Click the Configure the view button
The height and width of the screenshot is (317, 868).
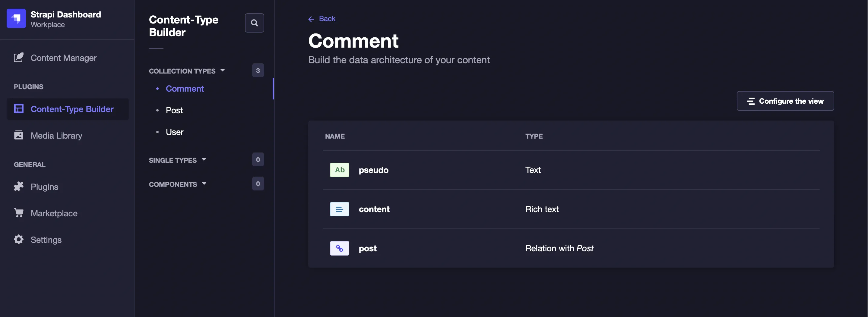(x=785, y=101)
